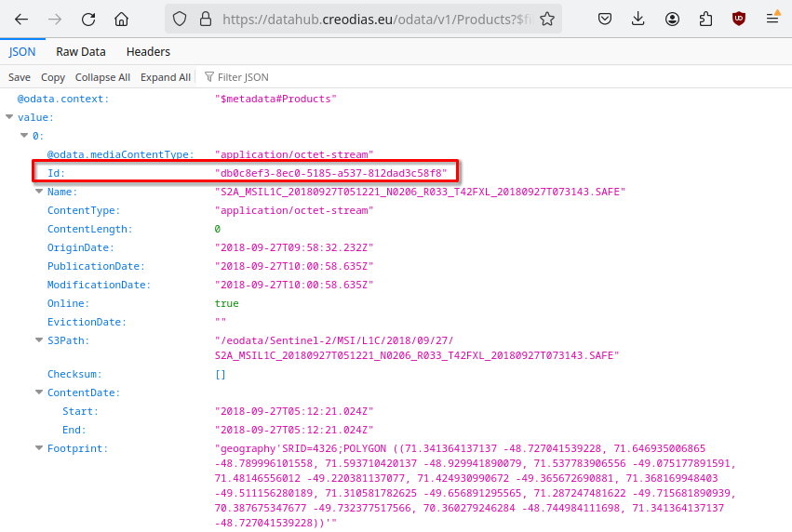This screenshot has width=792, height=532.
Task: Open the Firefox application menu
Action: 772,20
